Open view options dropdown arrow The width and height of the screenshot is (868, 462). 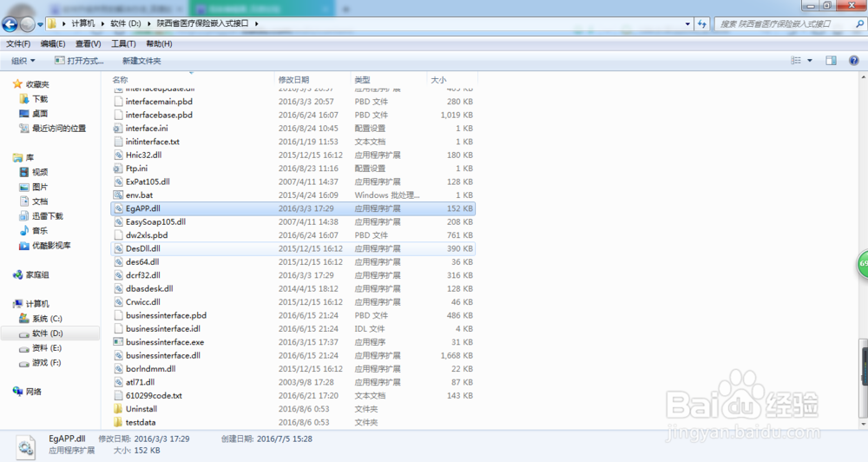(x=810, y=61)
